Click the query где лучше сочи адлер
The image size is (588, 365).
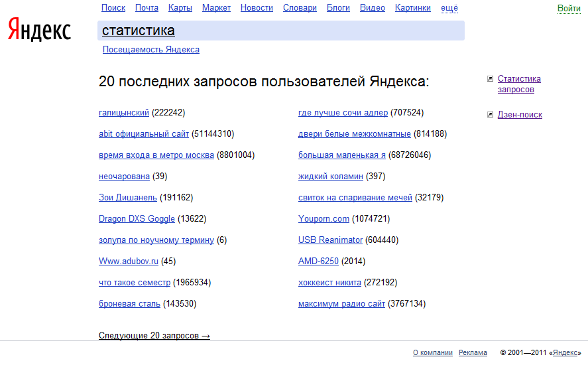[343, 113]
